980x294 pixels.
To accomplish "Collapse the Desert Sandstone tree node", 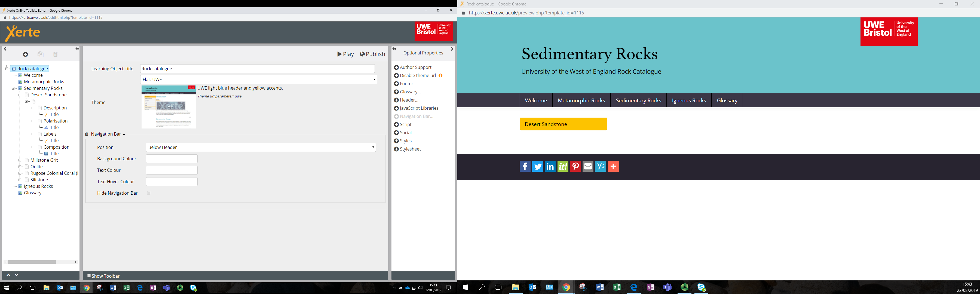I will tap(20, 95).
